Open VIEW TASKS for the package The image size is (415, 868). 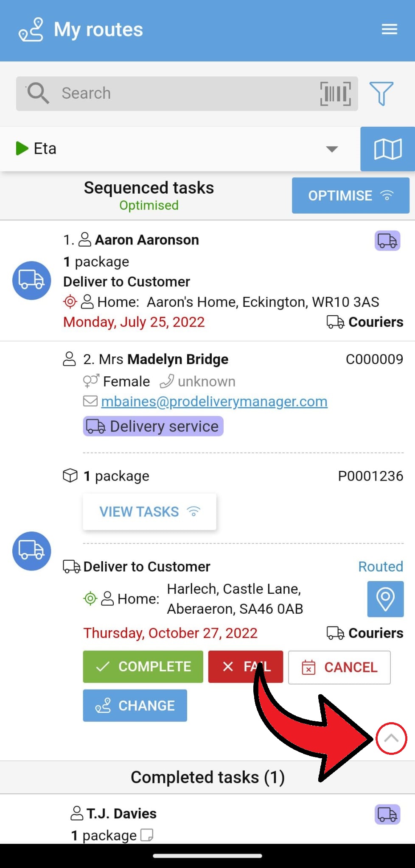tap(149, 512)
